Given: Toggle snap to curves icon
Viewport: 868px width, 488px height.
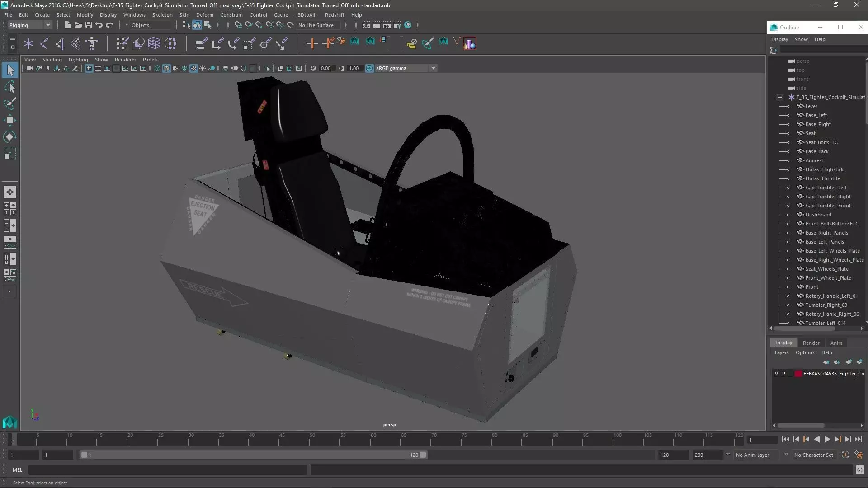Looking at the screenshot, I should click(x=248, y=25).
